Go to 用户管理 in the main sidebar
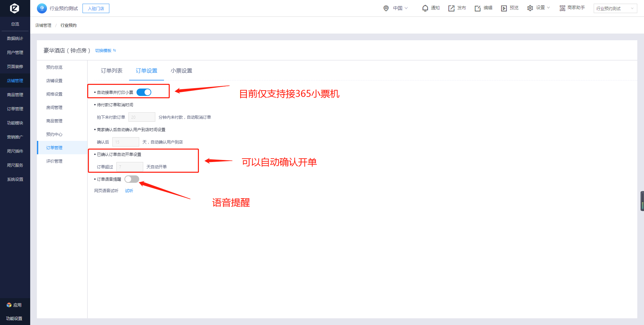 pyautogui.click(x=15, y=53)
